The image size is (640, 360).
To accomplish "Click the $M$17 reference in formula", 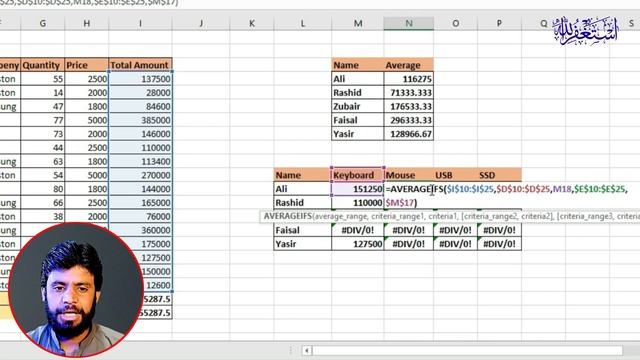I will coord(400,202).
